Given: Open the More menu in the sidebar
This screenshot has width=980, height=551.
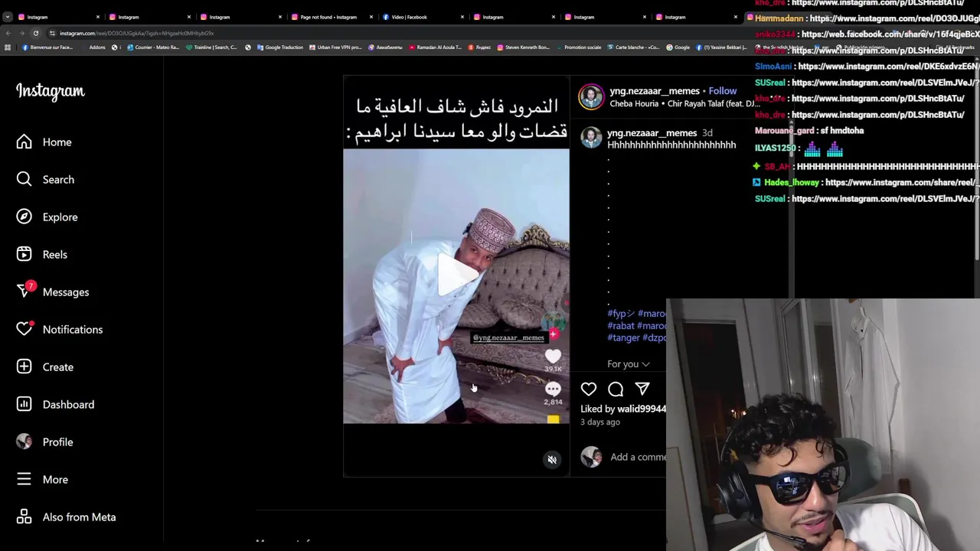Looking at the screenshot, I should (42, 479).
